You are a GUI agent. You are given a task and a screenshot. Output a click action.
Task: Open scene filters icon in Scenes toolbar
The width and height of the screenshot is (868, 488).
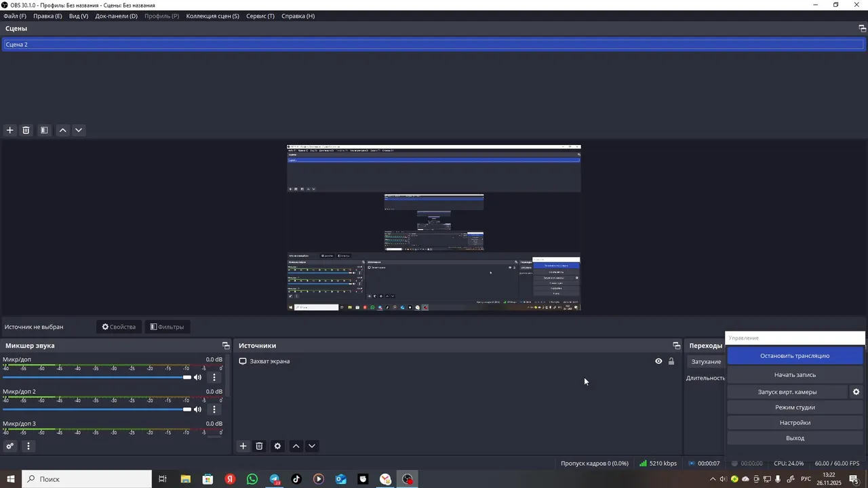[44, 130]
